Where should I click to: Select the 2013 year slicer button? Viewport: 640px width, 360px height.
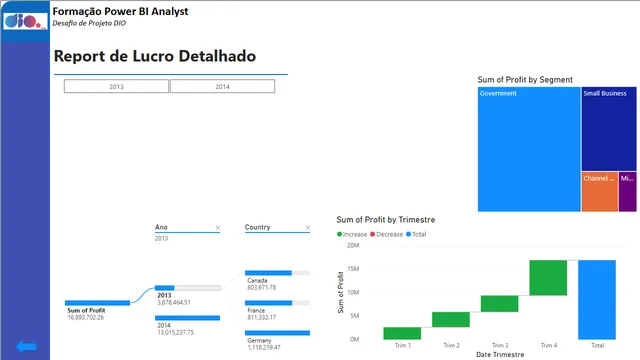point(116,86)
